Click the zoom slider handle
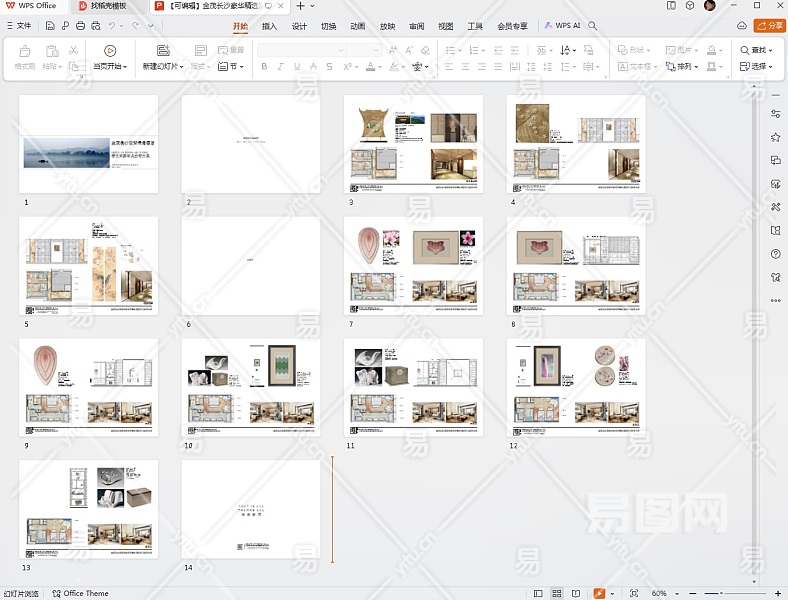 (x=722, y=593)
